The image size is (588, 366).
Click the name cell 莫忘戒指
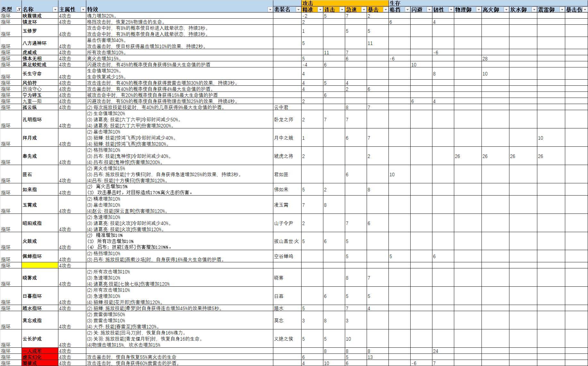pos(40,320)
